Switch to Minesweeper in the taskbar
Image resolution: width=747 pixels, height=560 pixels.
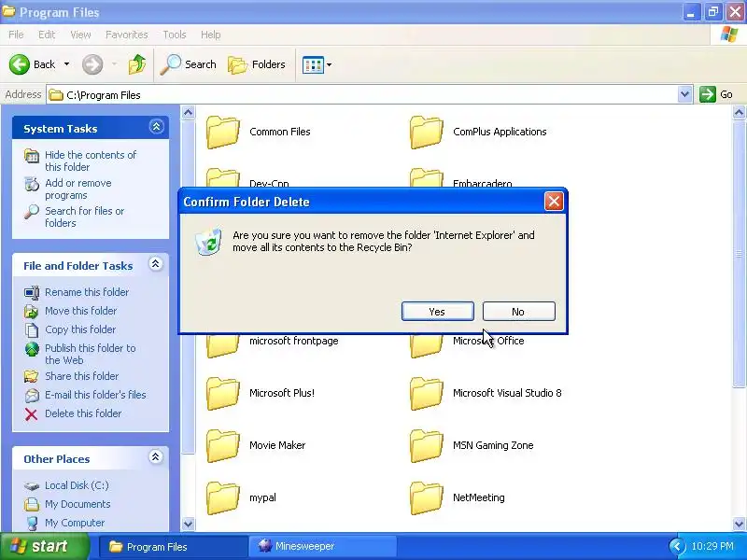click(322, 547)
